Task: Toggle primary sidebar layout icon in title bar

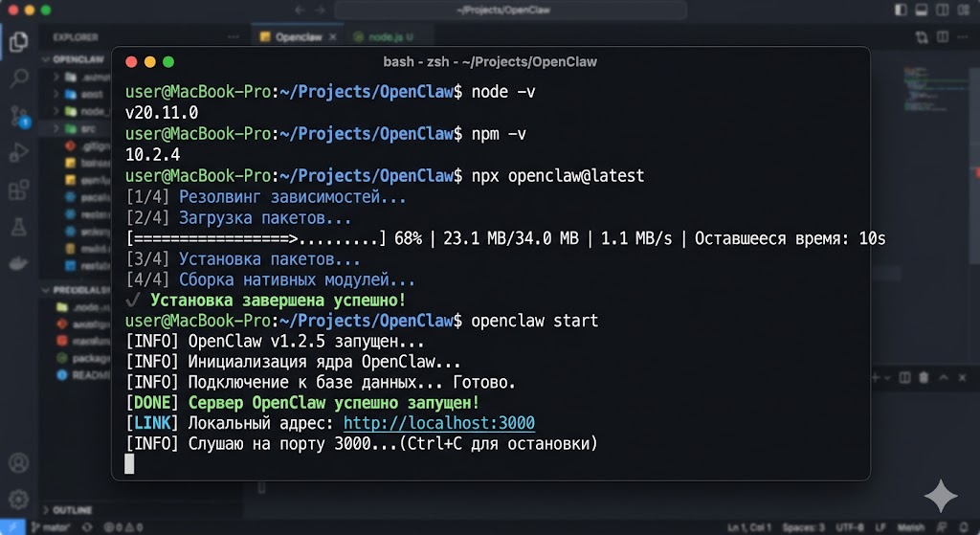Action: 901,10
